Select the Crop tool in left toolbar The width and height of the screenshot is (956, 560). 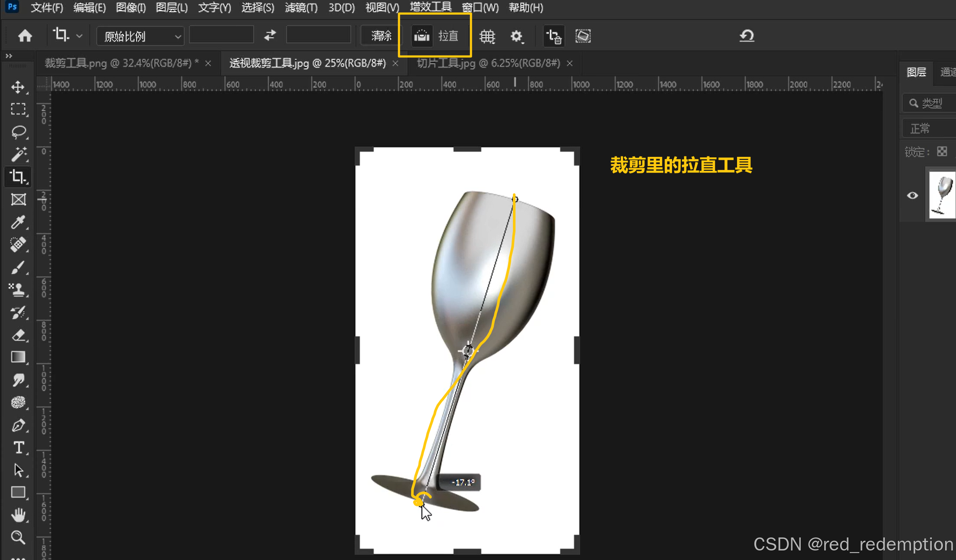[18, 177]
